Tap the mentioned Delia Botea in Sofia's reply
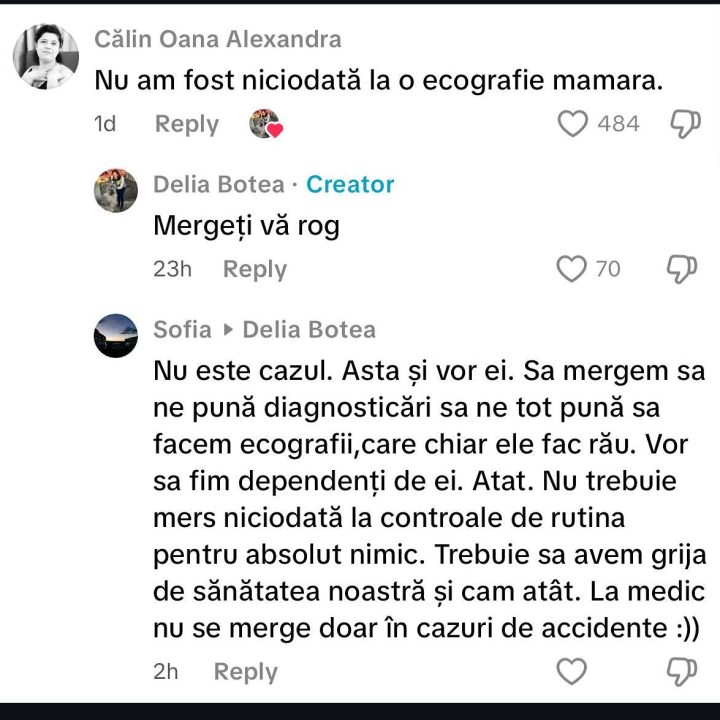 pos(309,329)
